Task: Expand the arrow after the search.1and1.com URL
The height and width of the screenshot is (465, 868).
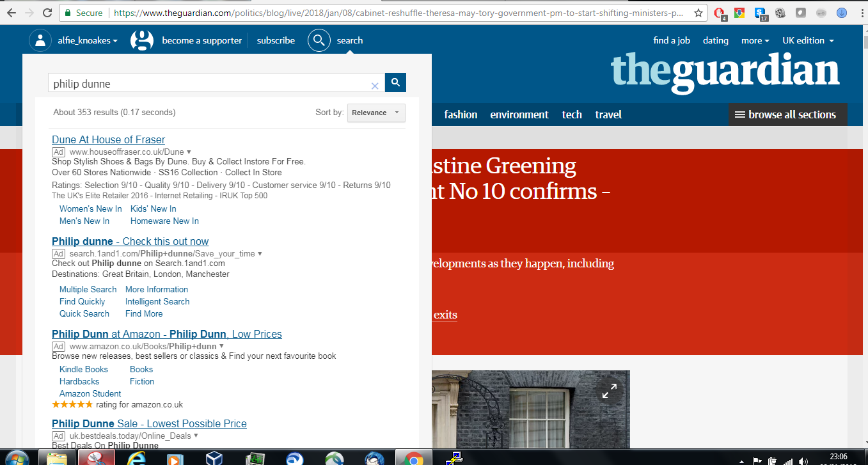Action: (260, 254)
